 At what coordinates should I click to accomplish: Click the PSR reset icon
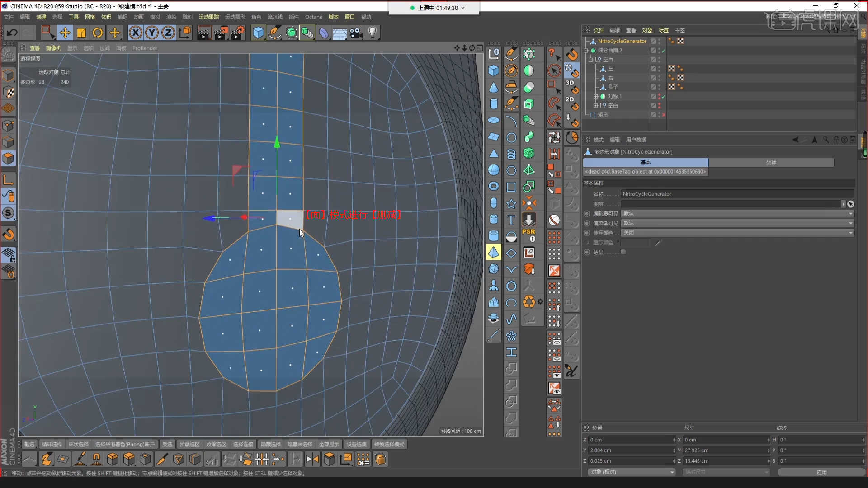coord(529,235)
